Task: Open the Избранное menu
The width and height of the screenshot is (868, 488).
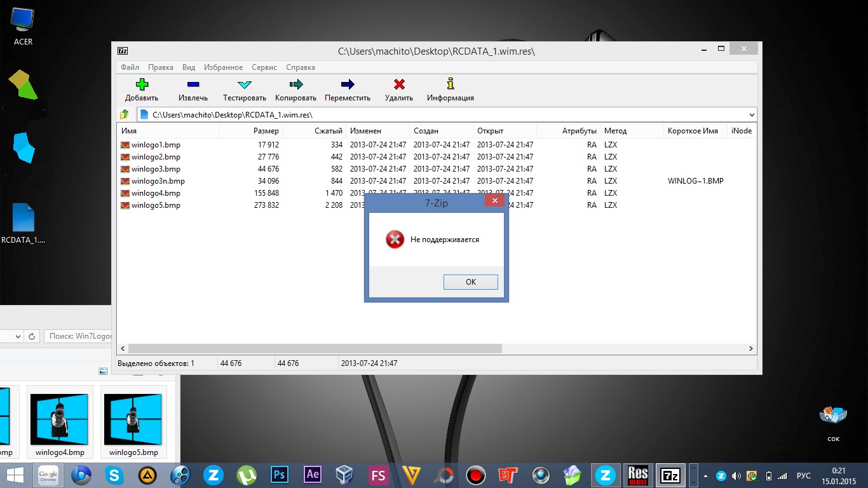Action: click(223, 67)
